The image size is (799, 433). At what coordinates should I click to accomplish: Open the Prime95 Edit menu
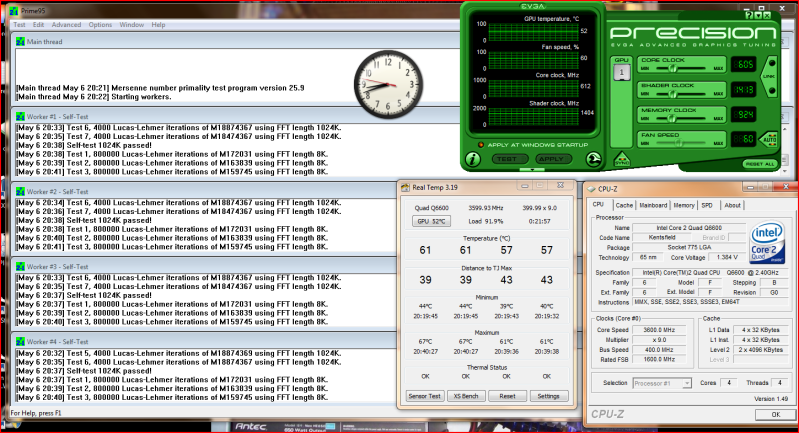point(38,24)
